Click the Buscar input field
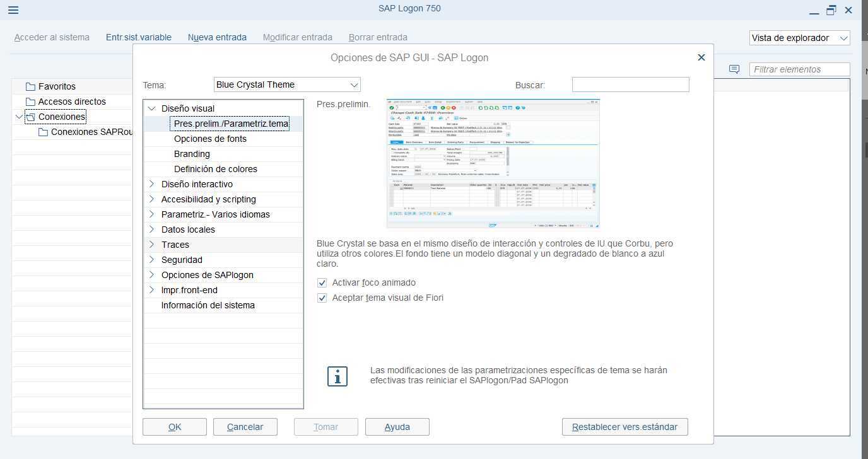 pyautogui.click(x=631, y=84)
